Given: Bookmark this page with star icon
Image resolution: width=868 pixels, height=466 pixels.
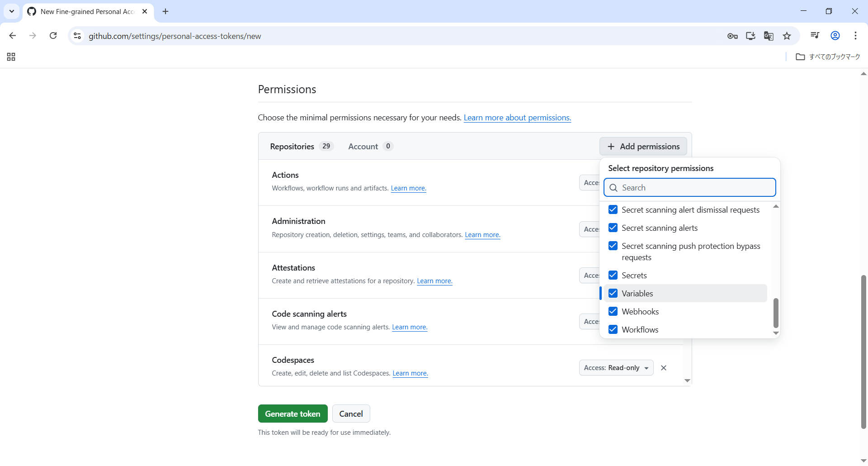Looking at the screenshot, I should (787, 36).
